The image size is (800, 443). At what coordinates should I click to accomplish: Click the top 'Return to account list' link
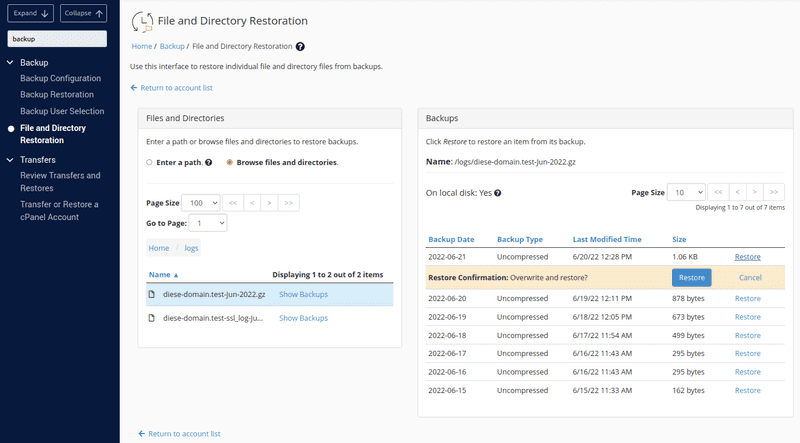(x=176, y=88)
